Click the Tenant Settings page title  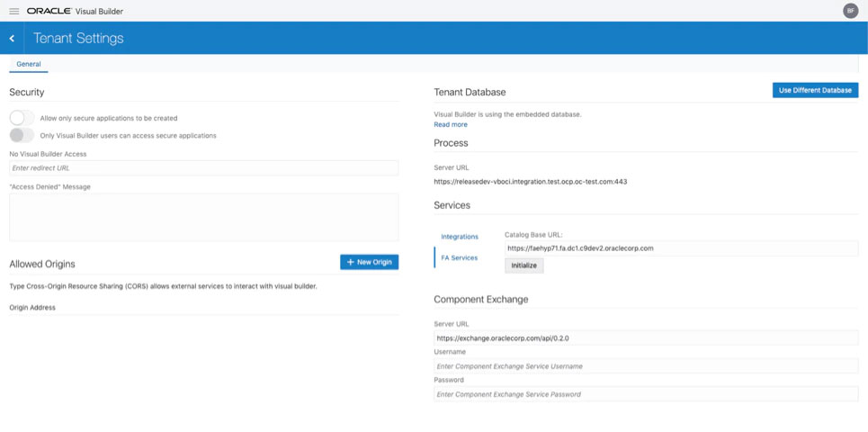click(78, 38)
